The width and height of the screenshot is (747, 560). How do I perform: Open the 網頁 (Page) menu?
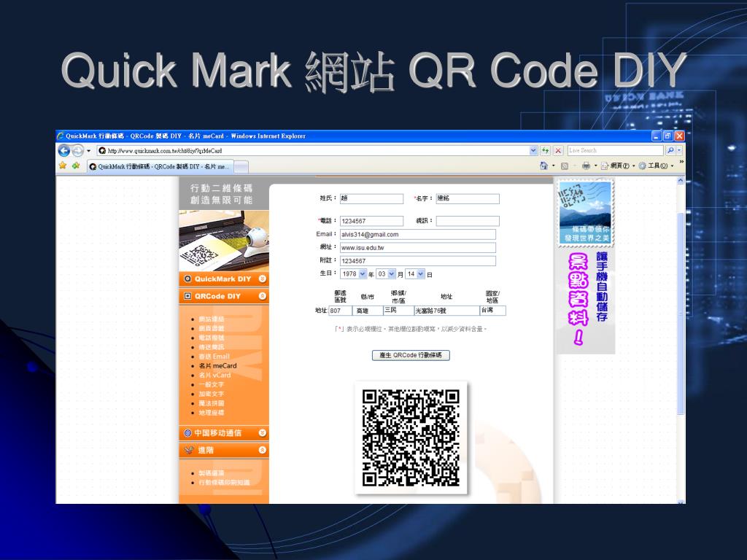(618, 166)
